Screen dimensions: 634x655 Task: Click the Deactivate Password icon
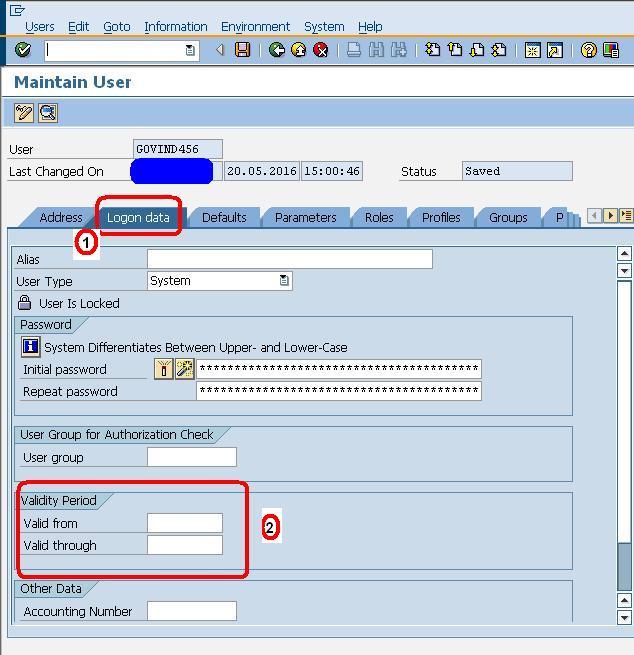164,369
